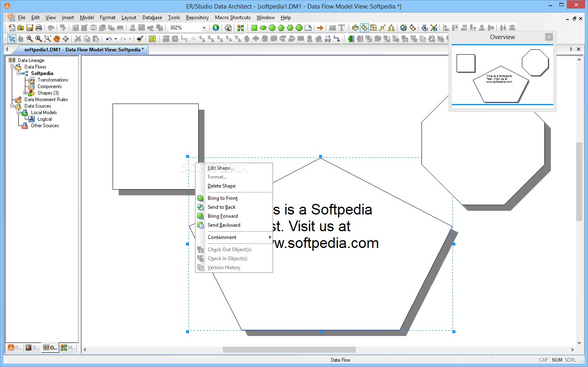Click the zoom in magnifier icon

point(30,39)
